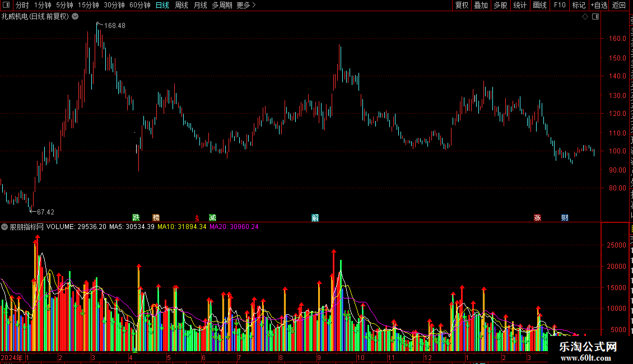Click the 2024年 label on time axis
Viewport: 633px width, 364px height.
pos(12,357)
